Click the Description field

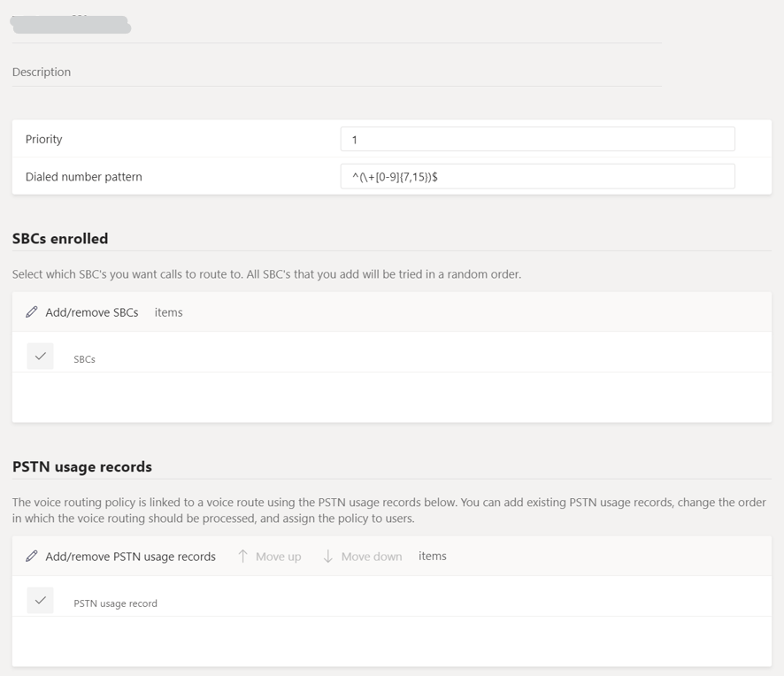tap(336, 72)
